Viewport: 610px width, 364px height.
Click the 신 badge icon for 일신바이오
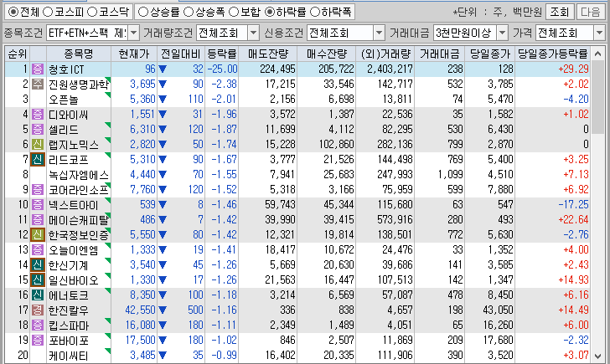[x=38, y=279]
